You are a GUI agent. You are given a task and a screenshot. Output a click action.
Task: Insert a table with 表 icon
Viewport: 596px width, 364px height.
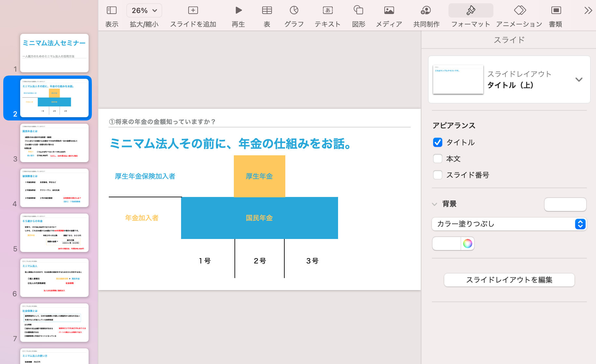point(267,10)
